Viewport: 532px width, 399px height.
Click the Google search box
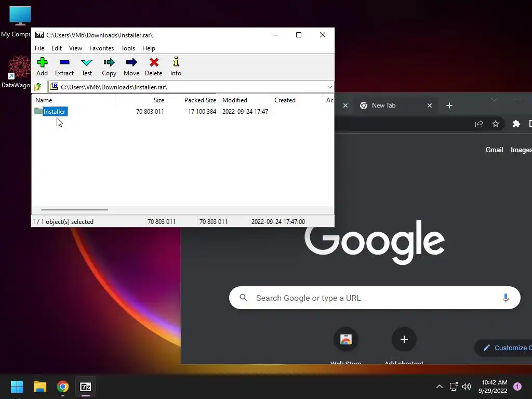375,298
